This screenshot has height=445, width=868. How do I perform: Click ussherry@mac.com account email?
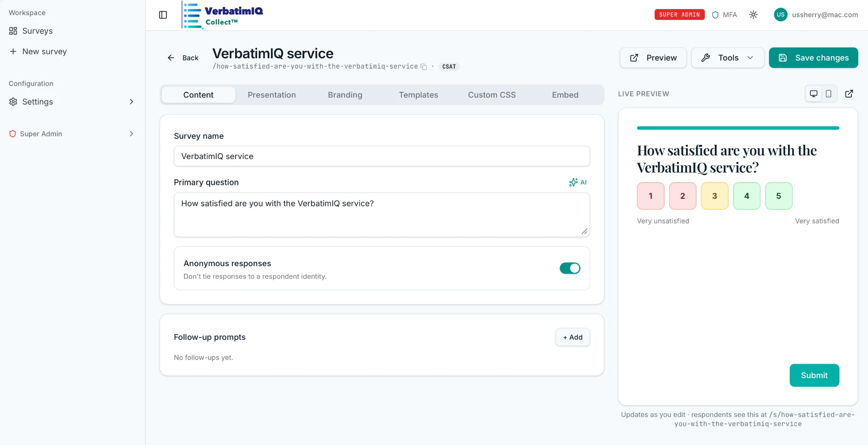coord(825,15)
